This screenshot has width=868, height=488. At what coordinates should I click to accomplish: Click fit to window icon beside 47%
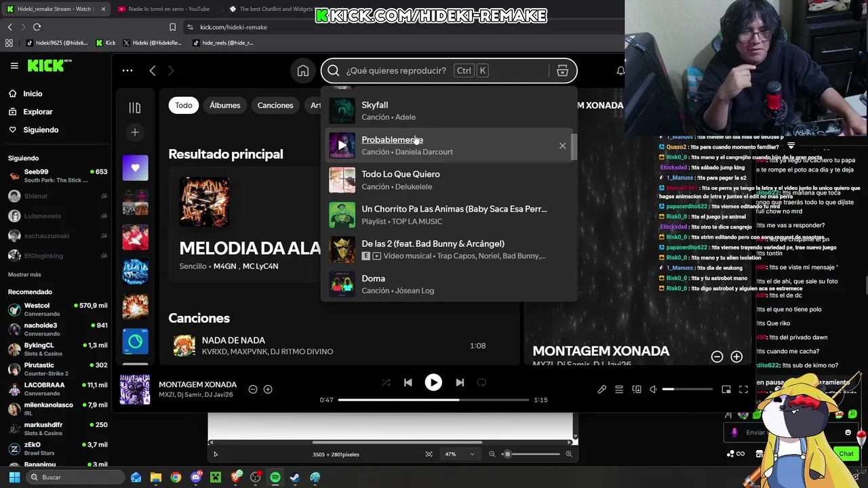pyautogui.click(x=429, y=454)
